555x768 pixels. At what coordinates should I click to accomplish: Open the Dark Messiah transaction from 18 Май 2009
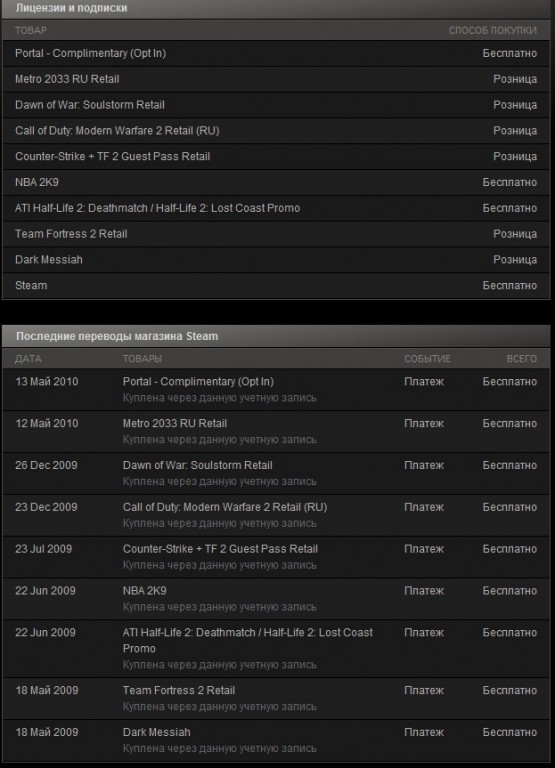pyautogui.click(x=276, y=741)
